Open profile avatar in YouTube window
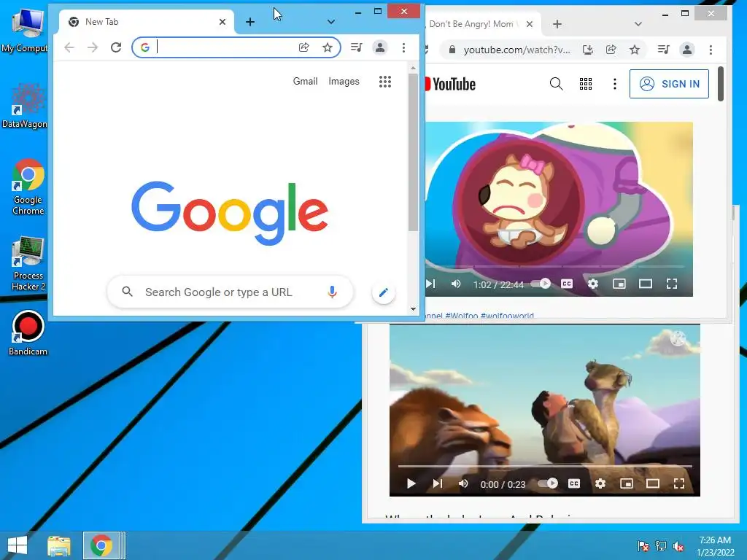 (687, 50)
